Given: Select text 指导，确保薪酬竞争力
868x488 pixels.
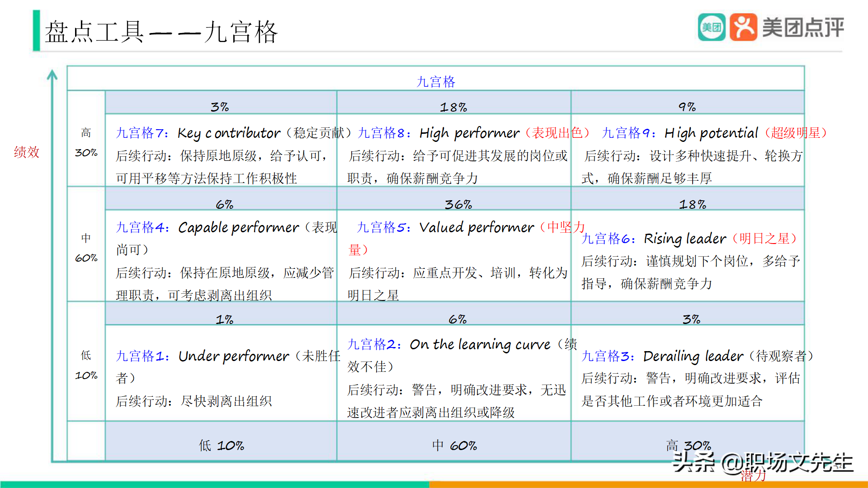Looking at the screenshot, I should 647,283.
